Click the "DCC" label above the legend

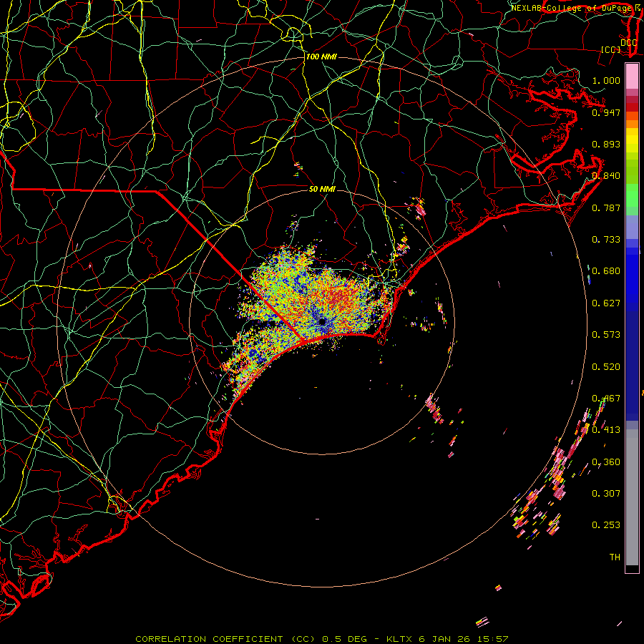[x=628, y=42]
